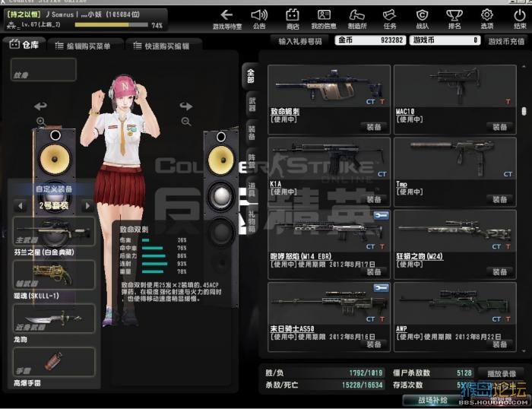Click the 游戏币充值 recharge button
This screenshot has height=409, width=532.
coord(506,41)
